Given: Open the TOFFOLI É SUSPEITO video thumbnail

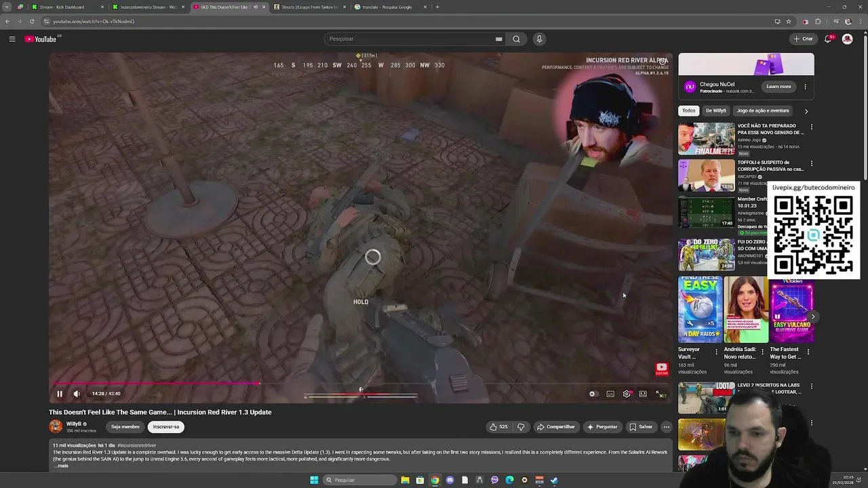Looking at the screenshot, I should pyautogui.click(x=707, y=176).
